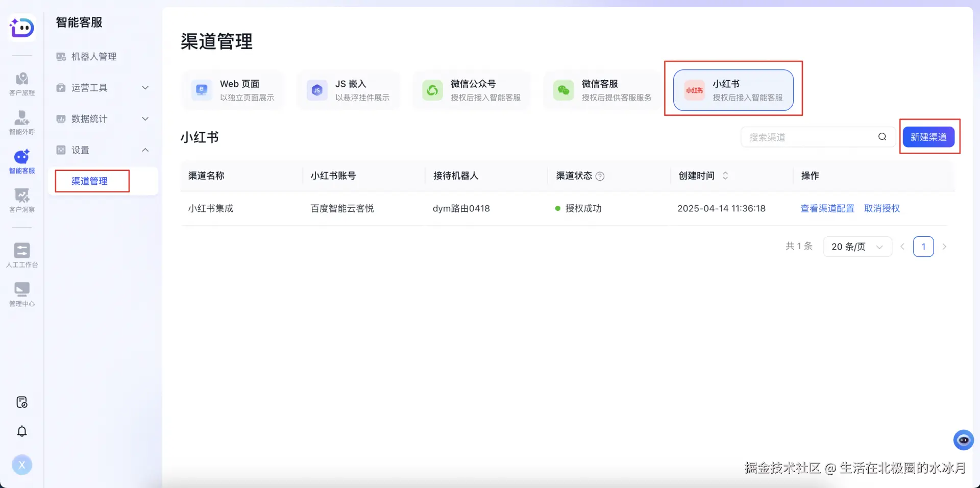Select page 1 in pagination
The width and height of the screenshot is (980, 488).
coord(923,247)
